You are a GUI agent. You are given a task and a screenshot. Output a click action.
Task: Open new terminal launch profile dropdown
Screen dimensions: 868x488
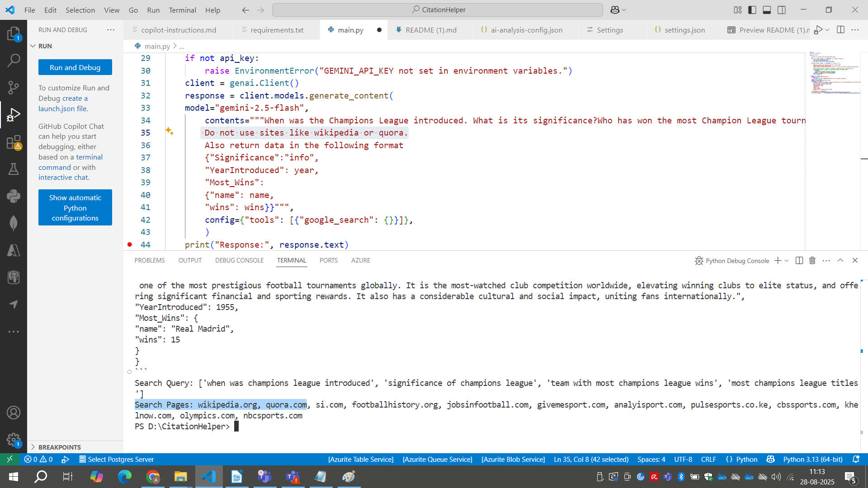pos(787,261)
